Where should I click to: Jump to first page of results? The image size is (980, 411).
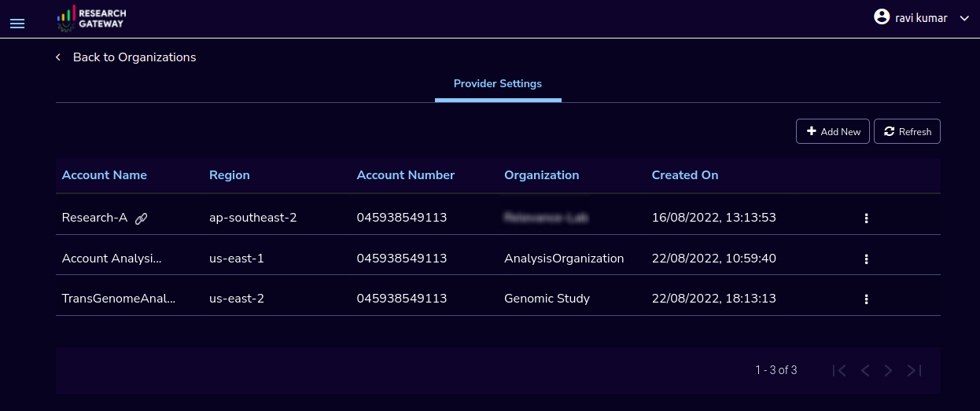pos(839,370)
